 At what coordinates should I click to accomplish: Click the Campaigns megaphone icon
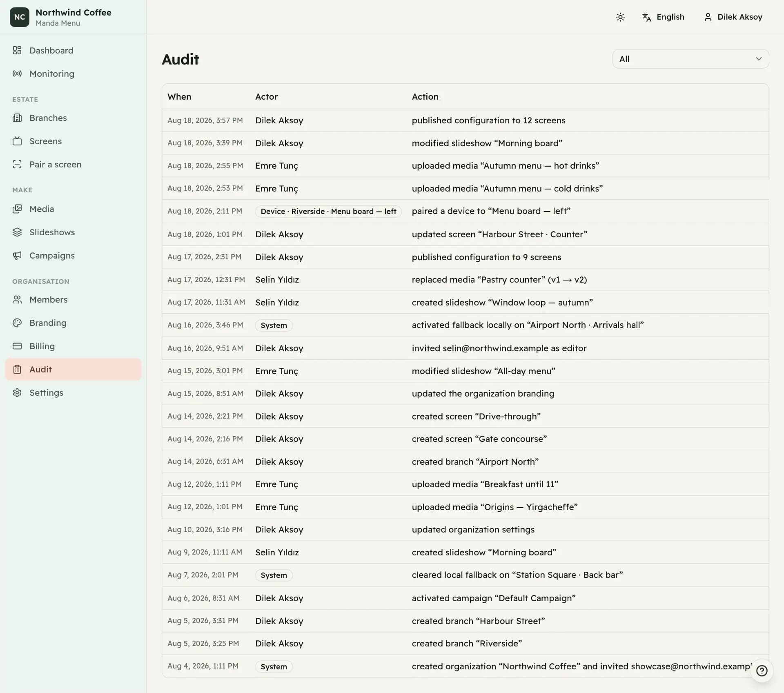(17, 255)
